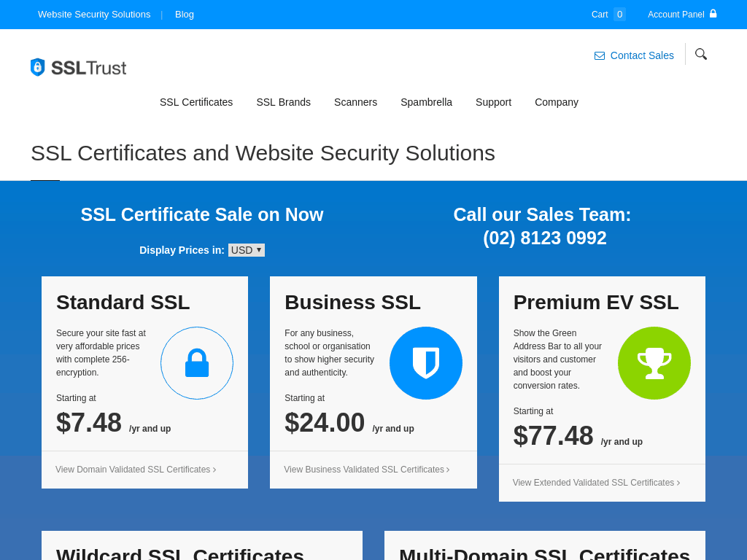This screenshot has width=747, height=560.
Task: View Domain Validated SSL Certificates
Action: [x=136, y=470]
